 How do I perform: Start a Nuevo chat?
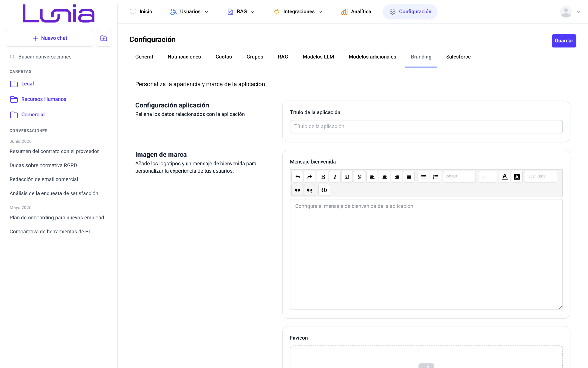50,38
